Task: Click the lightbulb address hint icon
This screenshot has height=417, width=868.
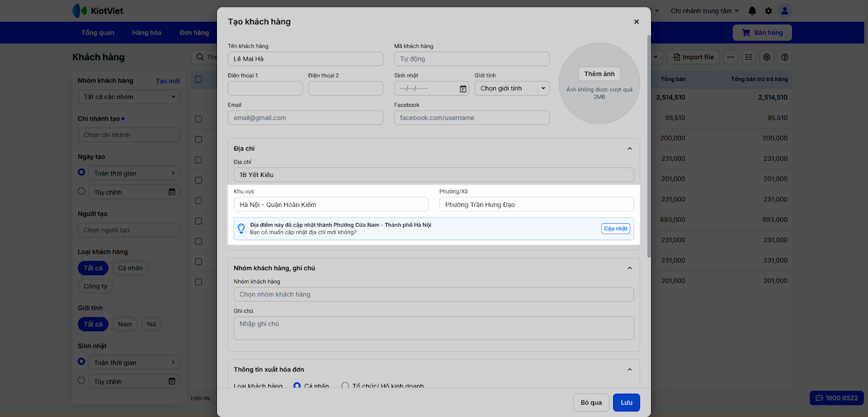Action: 241,229
